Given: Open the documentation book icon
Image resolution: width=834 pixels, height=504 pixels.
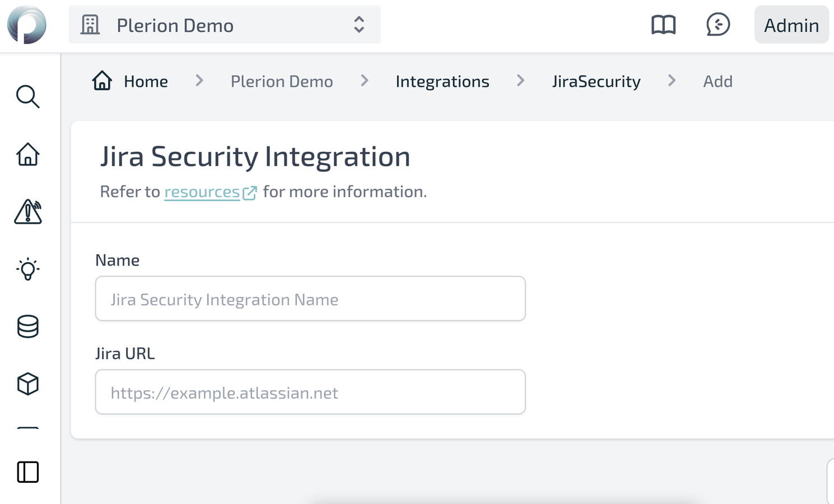Looking at the screenshot, I should point(664,25).
